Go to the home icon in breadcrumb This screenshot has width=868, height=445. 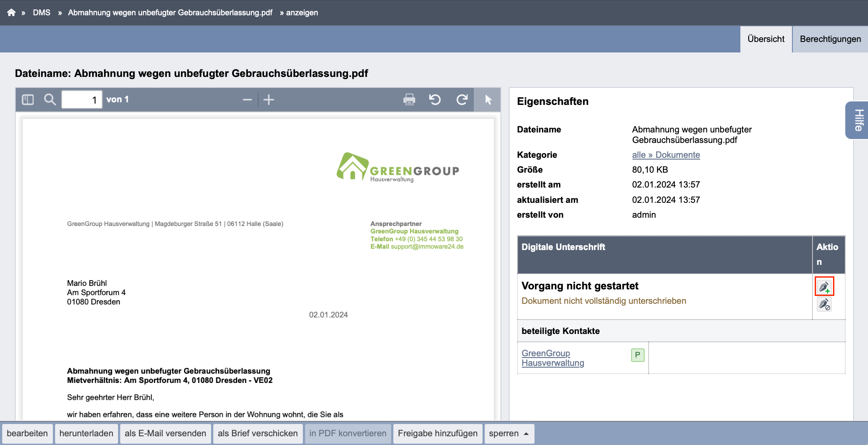click(11, 13)
